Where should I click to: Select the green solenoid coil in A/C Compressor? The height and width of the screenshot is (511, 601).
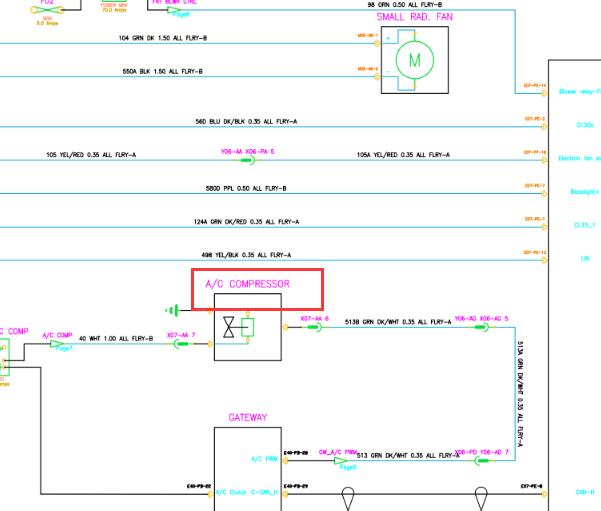[x=248, y=327]
